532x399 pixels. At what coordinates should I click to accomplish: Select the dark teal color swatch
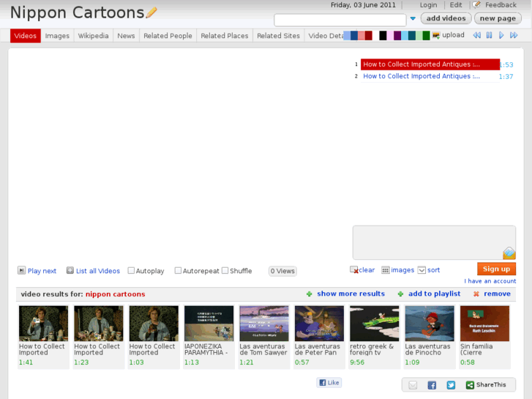coord(412,35)
